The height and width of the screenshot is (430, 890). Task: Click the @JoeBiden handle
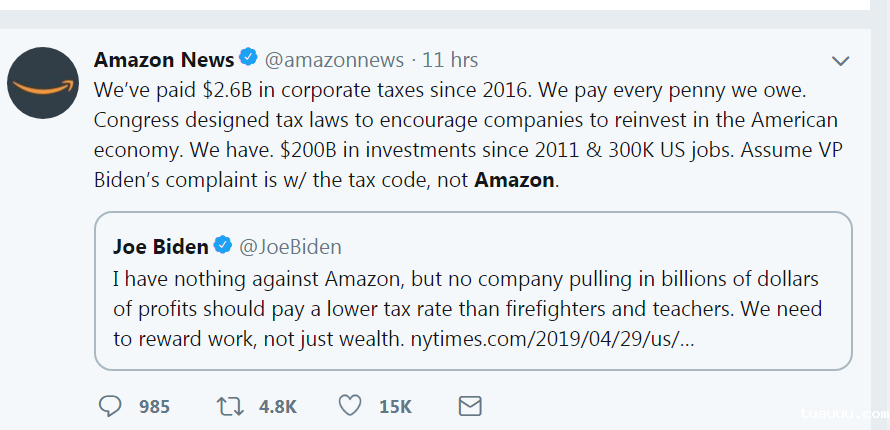click(x=289, y=246)
